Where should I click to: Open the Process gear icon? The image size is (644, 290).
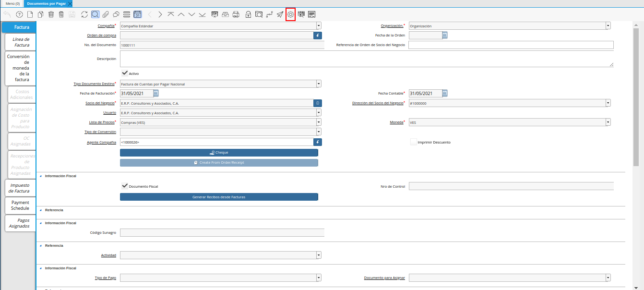pos(290,14)
